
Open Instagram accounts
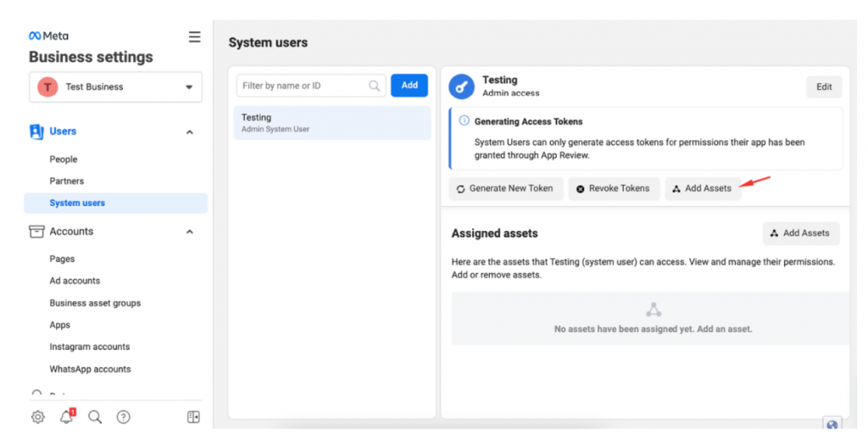(90, 347)
